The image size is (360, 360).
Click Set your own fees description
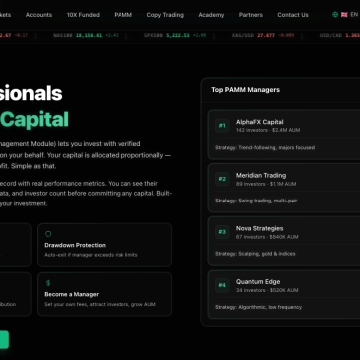pos(100,304)
